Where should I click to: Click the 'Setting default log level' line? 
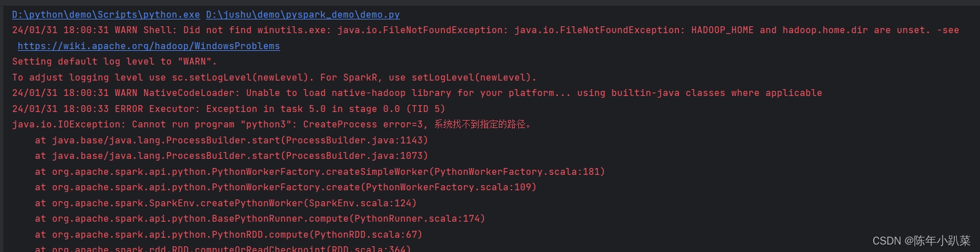pyautogui.click(x=114, y=62)
